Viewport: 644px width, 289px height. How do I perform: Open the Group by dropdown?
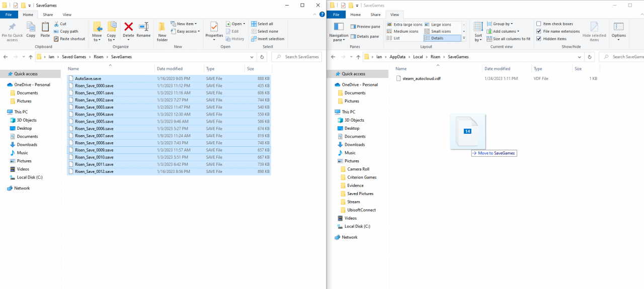502,24
